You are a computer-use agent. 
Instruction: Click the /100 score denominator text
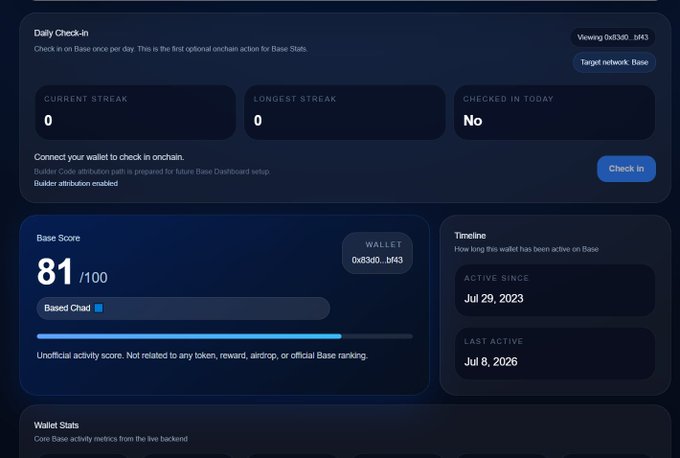click(x=93, y=278)
